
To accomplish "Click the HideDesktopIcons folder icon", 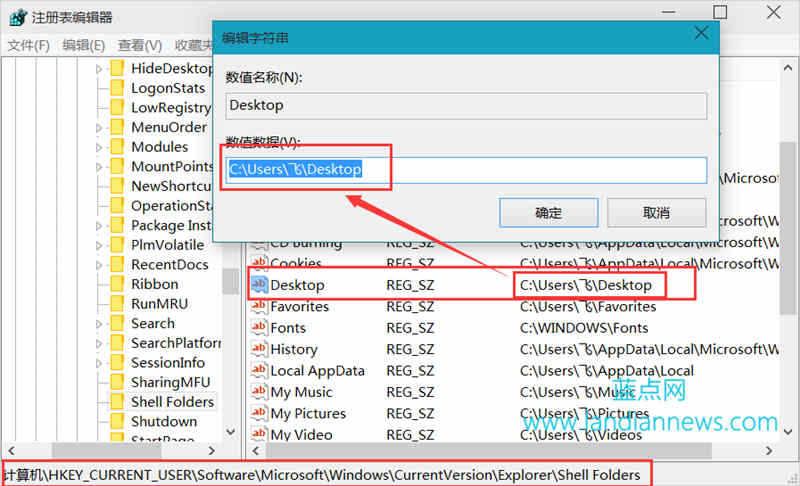I will pos(117,68).
